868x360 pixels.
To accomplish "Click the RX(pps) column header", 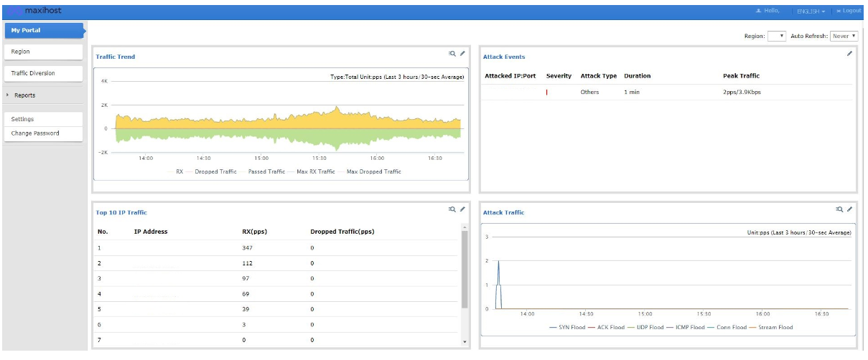I will (255, 232).
